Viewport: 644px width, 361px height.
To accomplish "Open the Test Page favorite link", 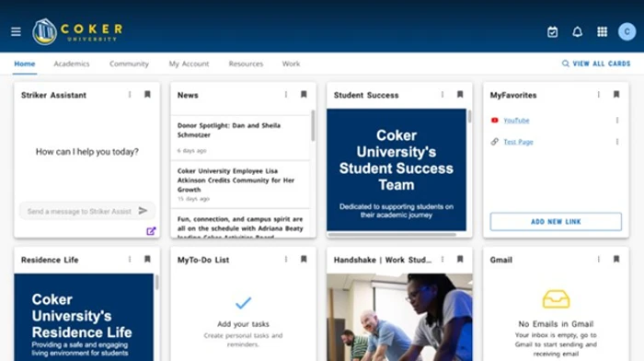I will (518, 142).
